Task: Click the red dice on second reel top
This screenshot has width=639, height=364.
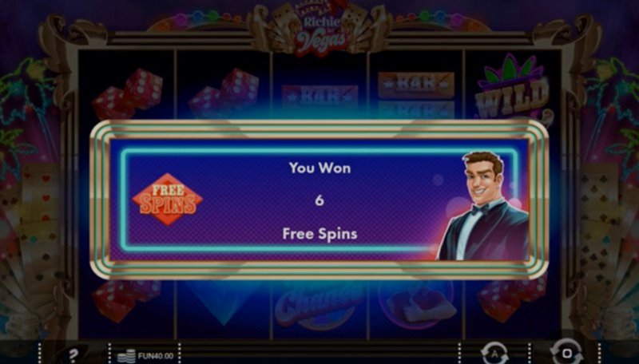Action: coord(224,93)
